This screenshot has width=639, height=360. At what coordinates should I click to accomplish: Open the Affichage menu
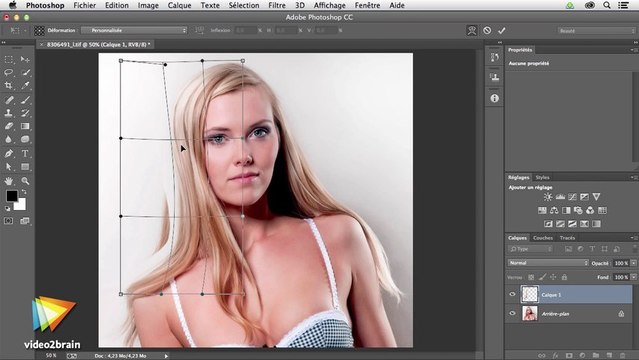(x=330, y=5)
